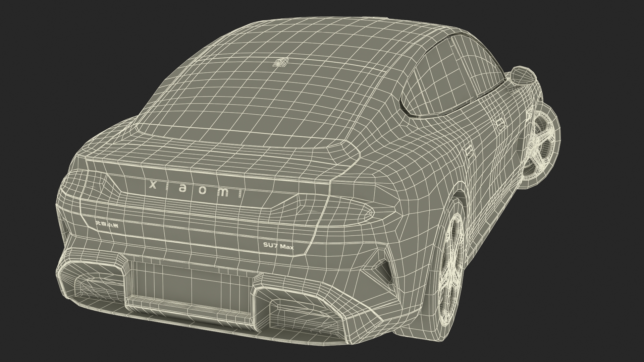The width and height of the screenshot is (644, 362).
Task: Select the rear wheel rim
Action: coord(450,270)
